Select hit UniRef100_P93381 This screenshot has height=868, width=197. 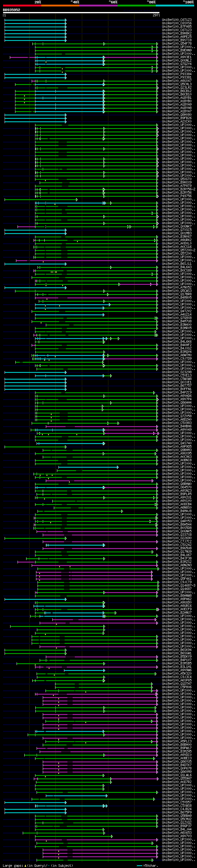coord(177,78)
